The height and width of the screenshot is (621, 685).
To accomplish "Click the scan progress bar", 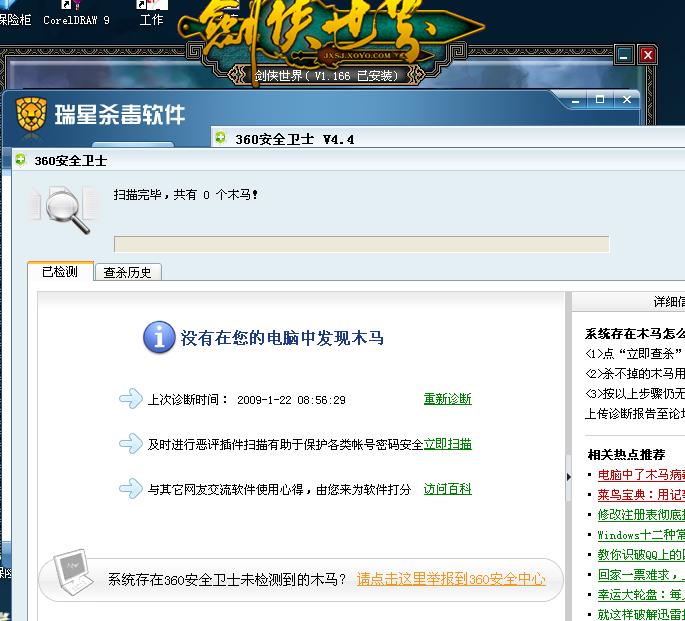I will pos(361,244).
